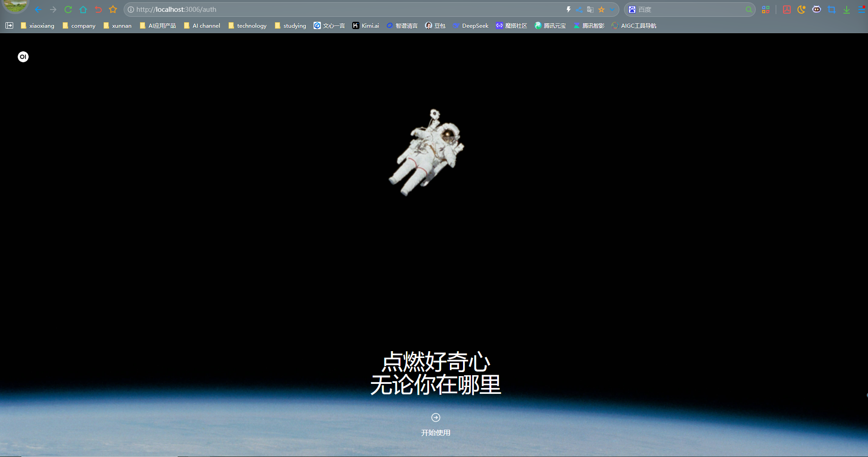Open the robot AI assistant icon
The width and height of the screenshot is (868, 457).
point(817,10)
